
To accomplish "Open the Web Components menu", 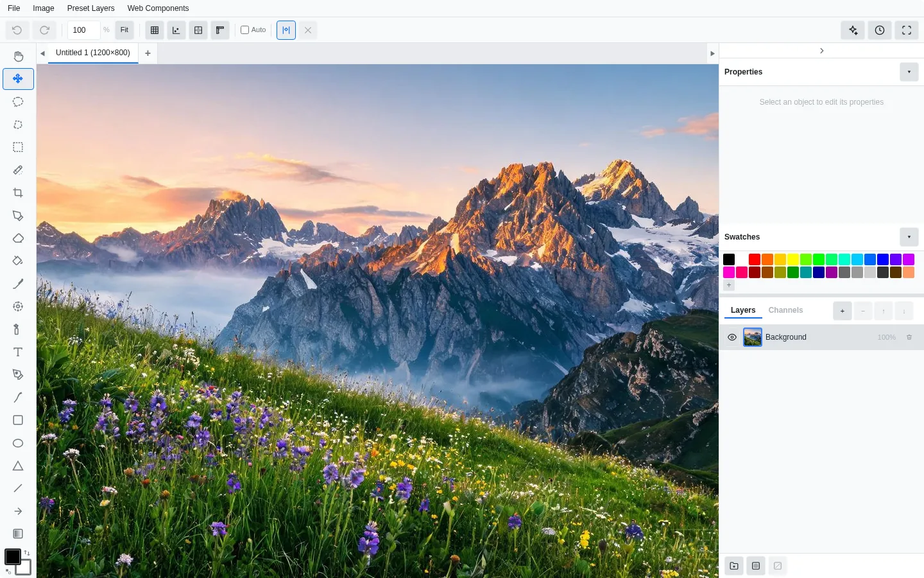I will pos(158,8).
